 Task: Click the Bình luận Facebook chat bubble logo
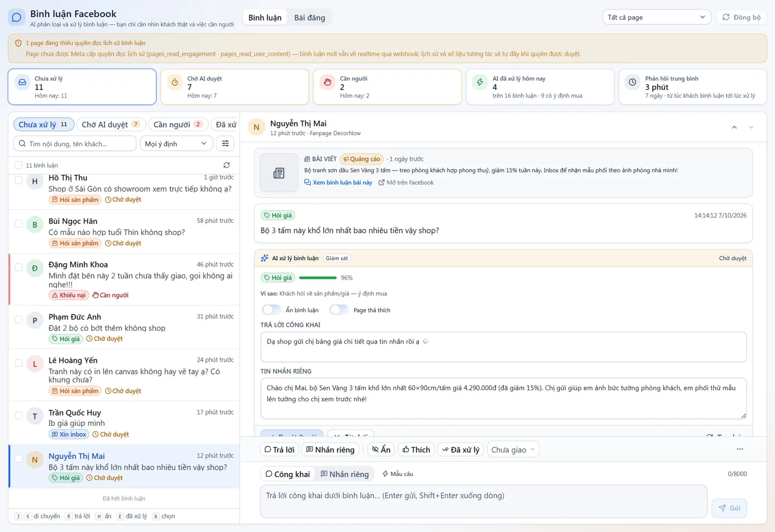[16, 17]
